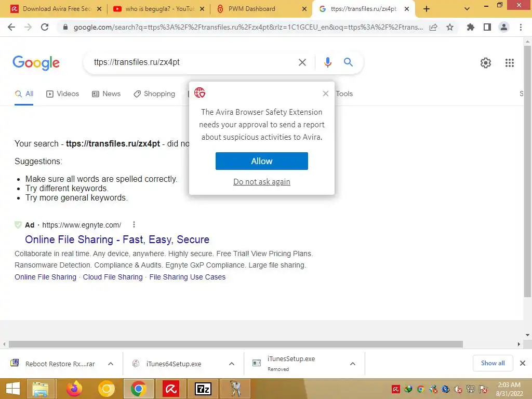Open the tab search dropdown arrow
The height and width of the screenshot is (399, 532).
(467, 9)
